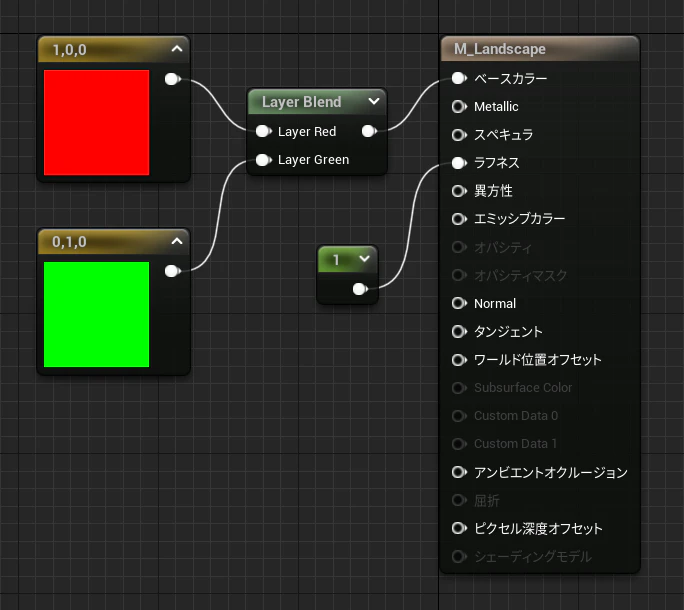Expand the Layer Blend node chevron
The width and height of the screenshot is (684, 610).
pos(373,101)
